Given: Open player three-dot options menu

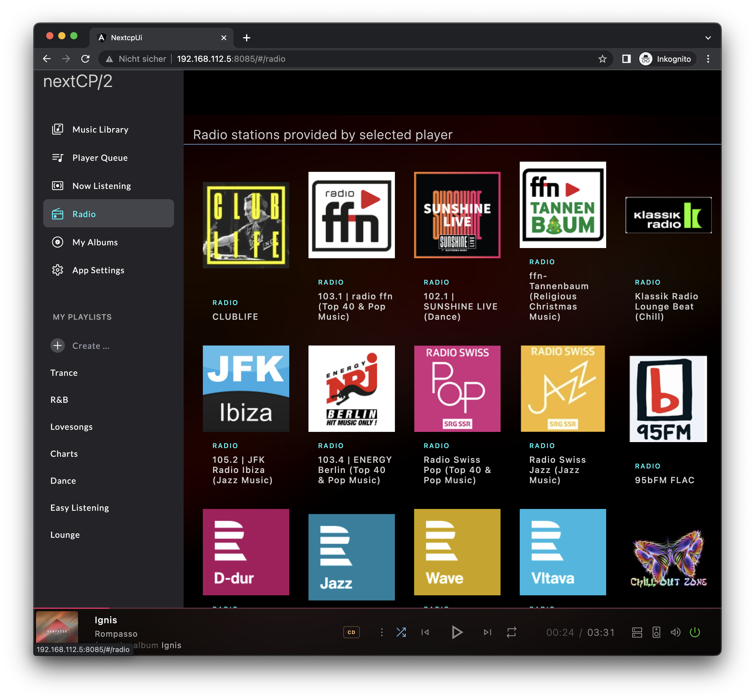Looking at the screenshot, I should pos(382,632).
